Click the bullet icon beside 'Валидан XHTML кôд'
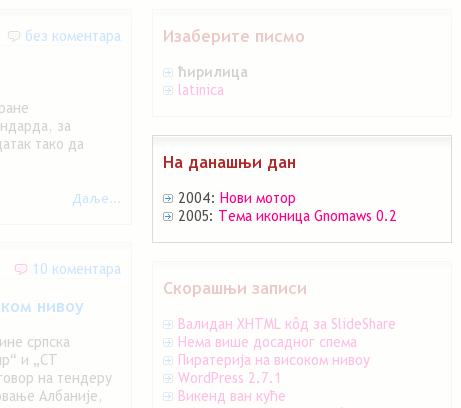Viewport: 461px width, 408px height. click(x=168, y=324)
